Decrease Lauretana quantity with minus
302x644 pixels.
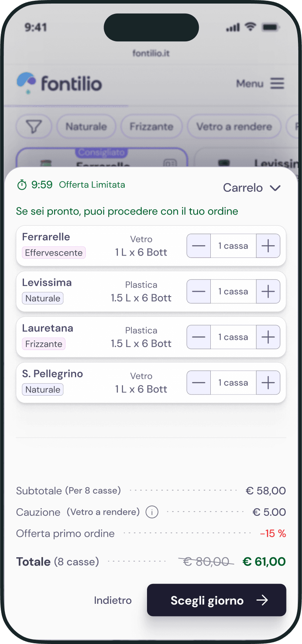(199, 337)
